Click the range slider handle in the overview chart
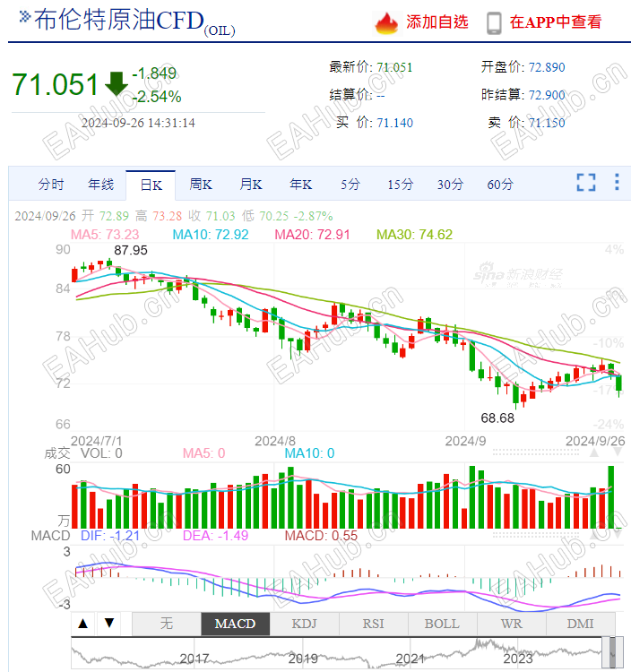 [x=612, y=652]
